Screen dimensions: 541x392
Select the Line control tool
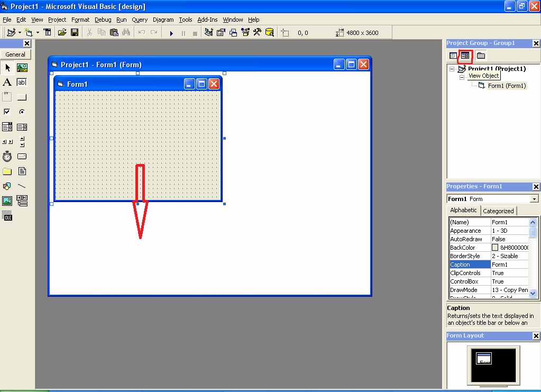pyautogui.click(x=22, y=186)
